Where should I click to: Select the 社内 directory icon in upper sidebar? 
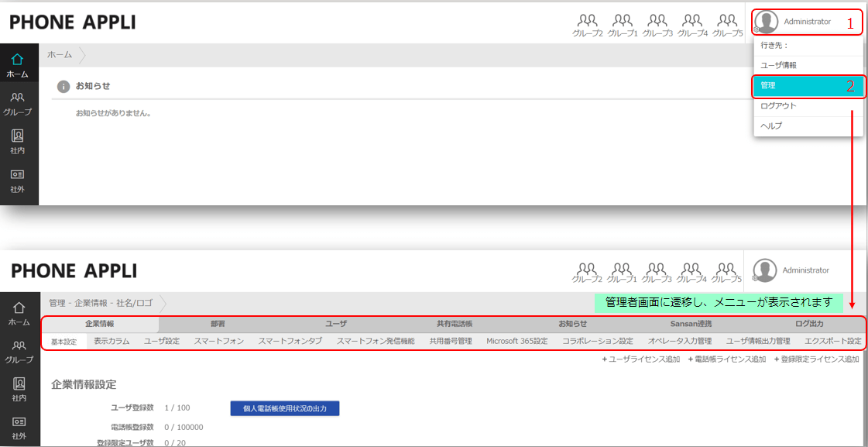18,141
